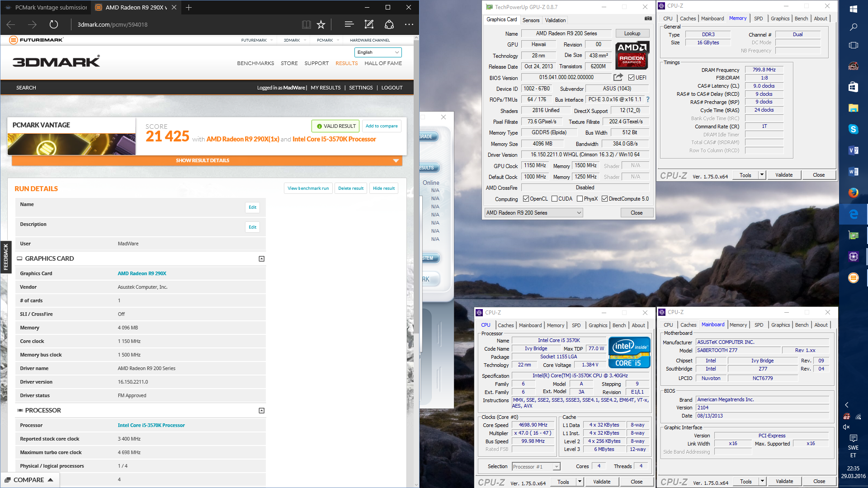Expand the Show Result Details bar
This screenshot has width=868, height=488.
pyautogui.click(x=207, y=160)
